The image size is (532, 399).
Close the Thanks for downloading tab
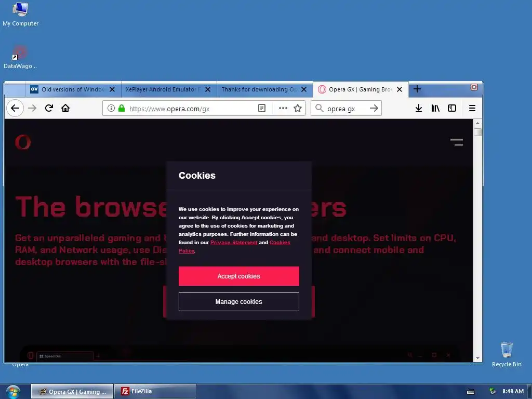pos(303,89)
